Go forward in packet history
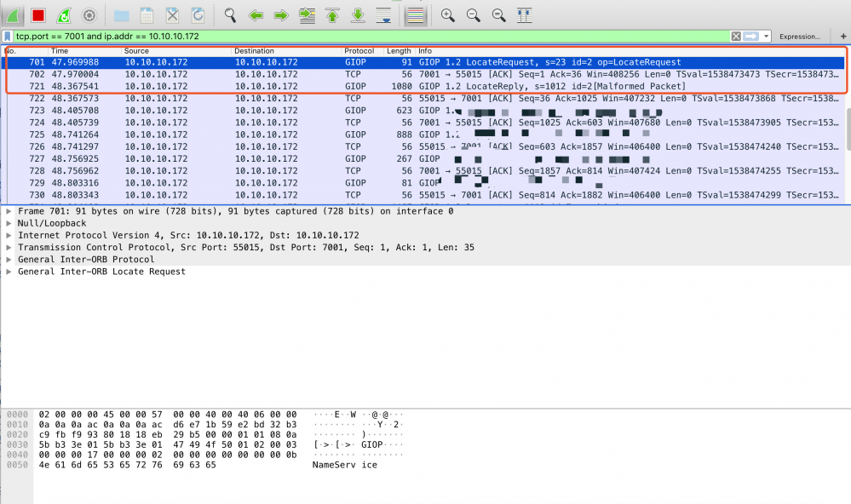Screen dimensions: 851x504 point(279,14)
